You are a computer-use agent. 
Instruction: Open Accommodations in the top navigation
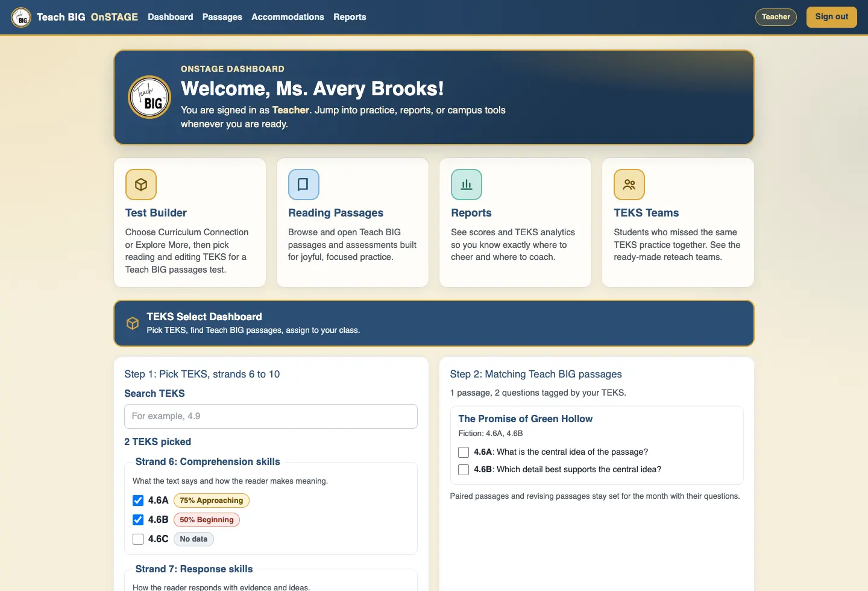[288, 17]
